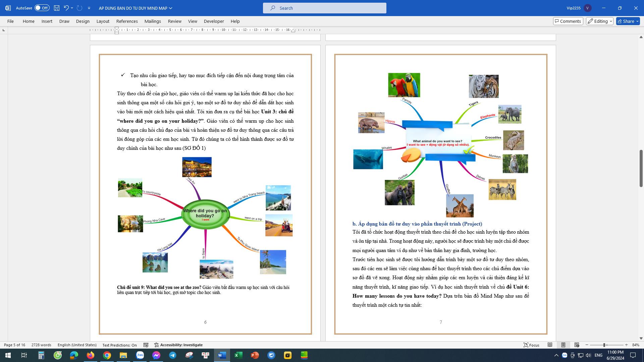Open the Developer tab

click(214, 21)
